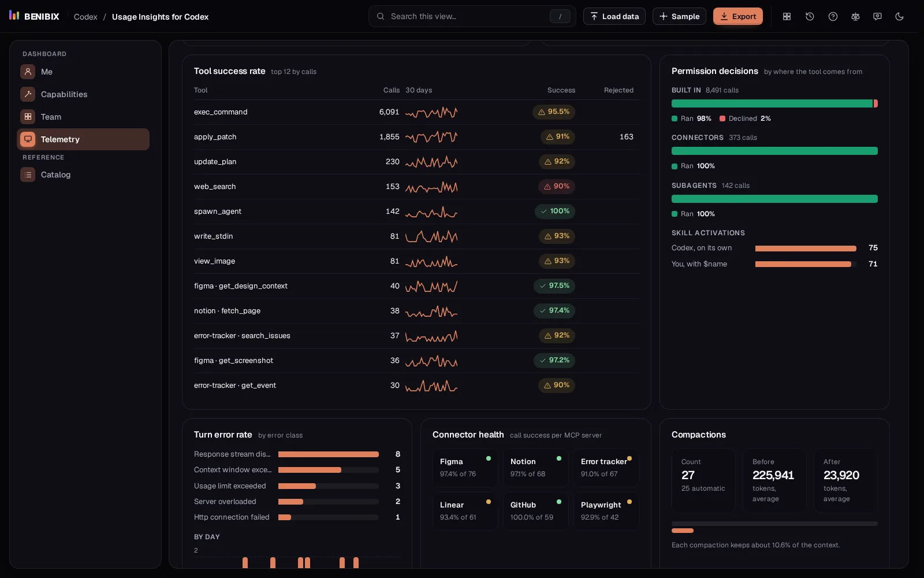This screenshot has height=578, width=924.
Task: Navigate to Codex breadcrumb link
Action: click(x=85, y=17)
